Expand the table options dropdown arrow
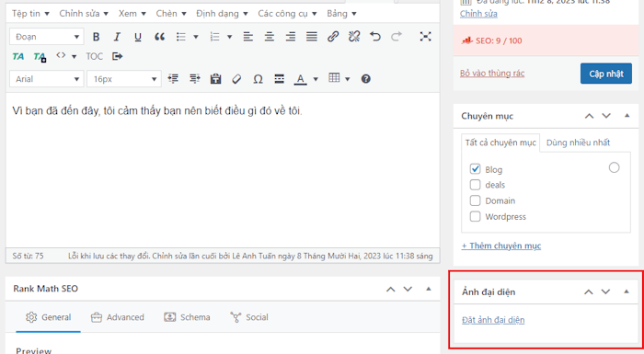The image size is (644, 354). tap(348, 79)
